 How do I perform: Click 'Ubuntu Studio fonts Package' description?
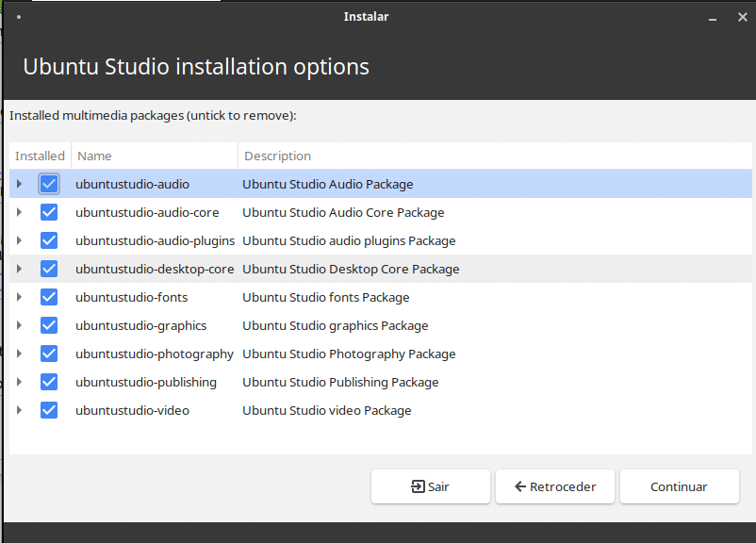326,298
